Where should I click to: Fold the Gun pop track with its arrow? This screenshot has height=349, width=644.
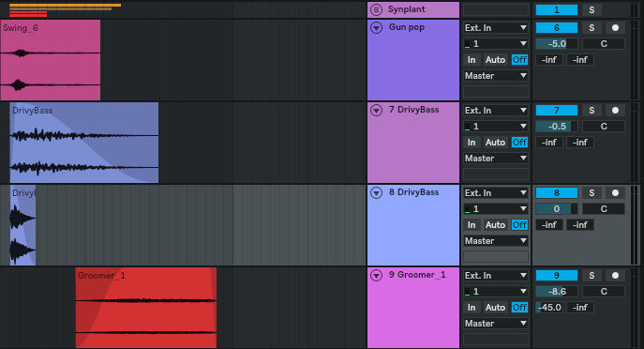tap(376, 27)
